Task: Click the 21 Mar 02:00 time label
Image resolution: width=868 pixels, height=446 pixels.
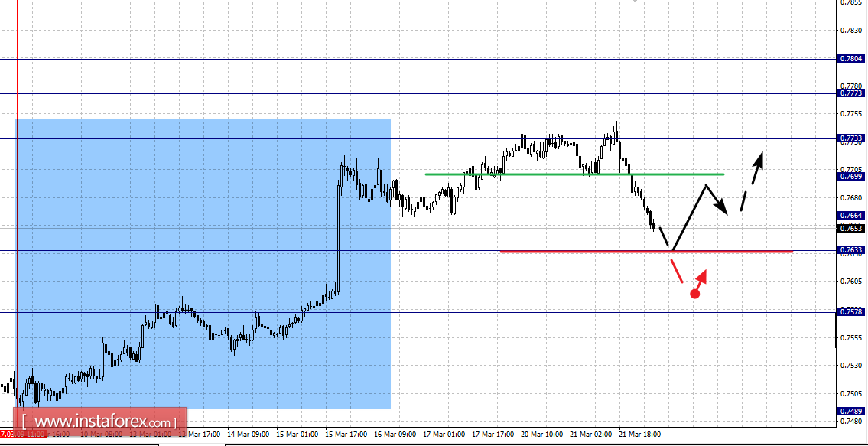Action: (592, 434)
